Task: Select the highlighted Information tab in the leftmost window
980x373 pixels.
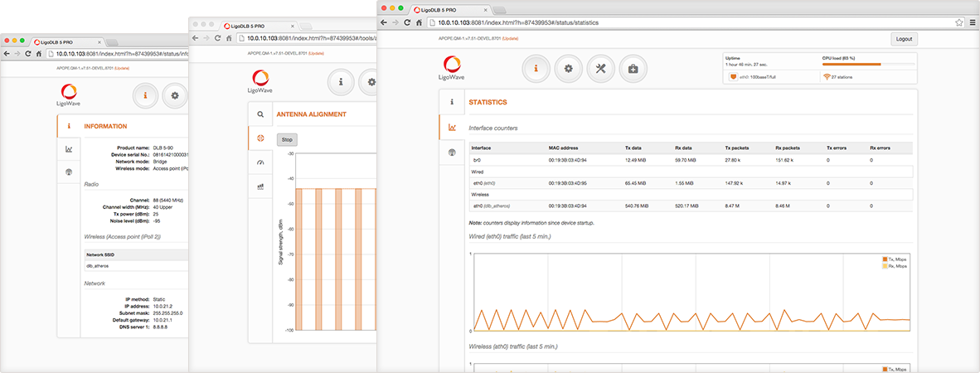Action: coord(69,126)
